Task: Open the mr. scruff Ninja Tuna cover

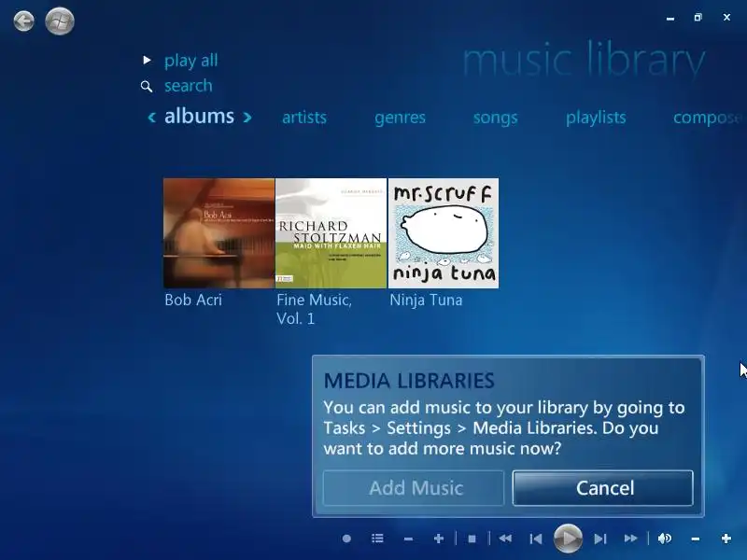Action: (x=444, y=233)
